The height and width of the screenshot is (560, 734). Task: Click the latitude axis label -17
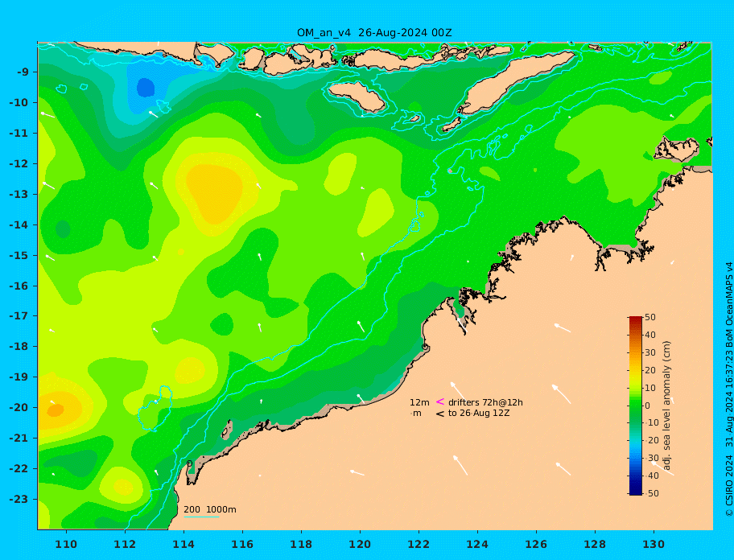pyautogui.click(x=19, y=316)
